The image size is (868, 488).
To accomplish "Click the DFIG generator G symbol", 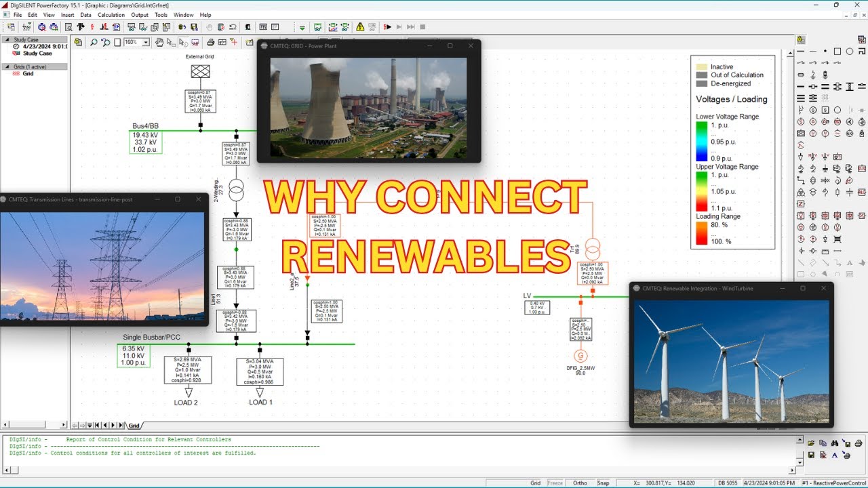I will coord(580,357).
